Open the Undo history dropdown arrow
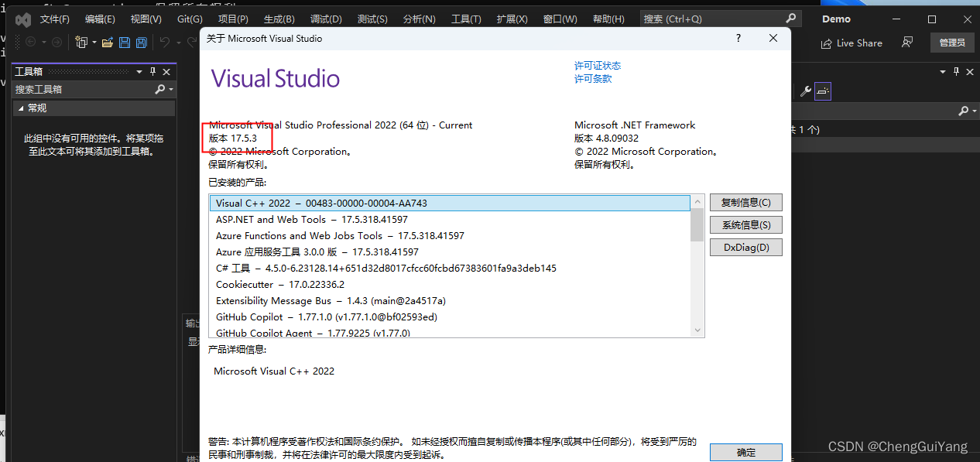Image resolution: width=980 pixels, height=462 pixels. point(177,43)
